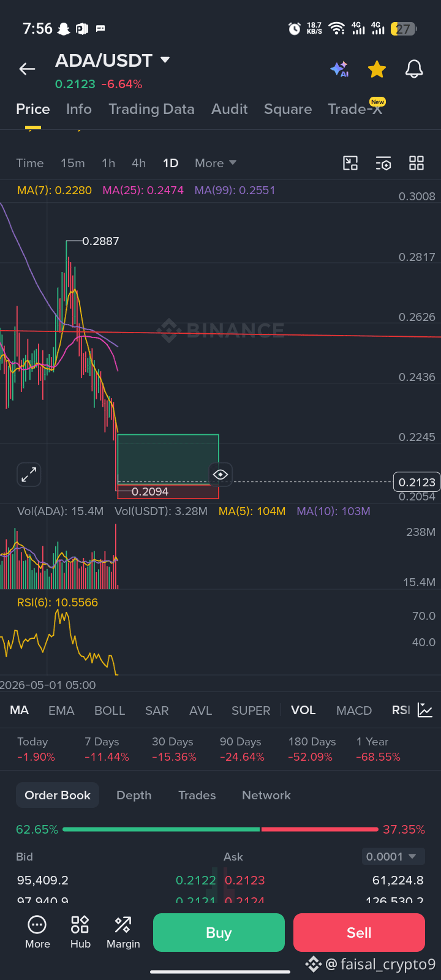Toggle the RSI sub-indicator
The height and width of the screenshot is (980, 441).
click(401, 710)
